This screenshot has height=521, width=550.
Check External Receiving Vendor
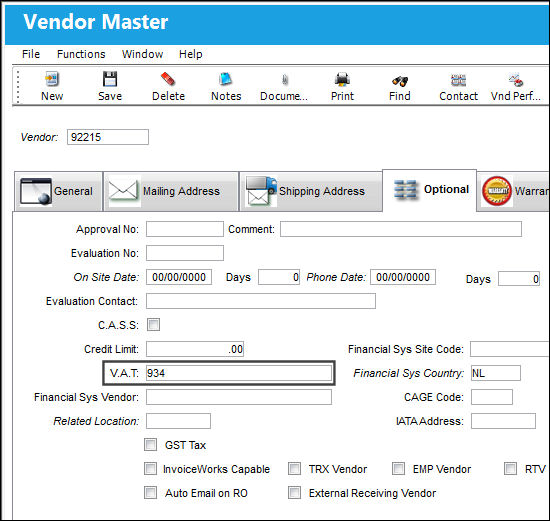coord(294,492)
